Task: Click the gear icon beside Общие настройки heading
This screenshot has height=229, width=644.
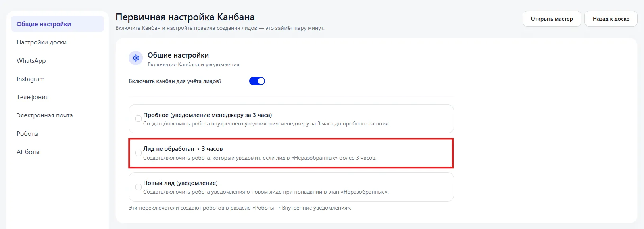Action: tap(136, 58)
